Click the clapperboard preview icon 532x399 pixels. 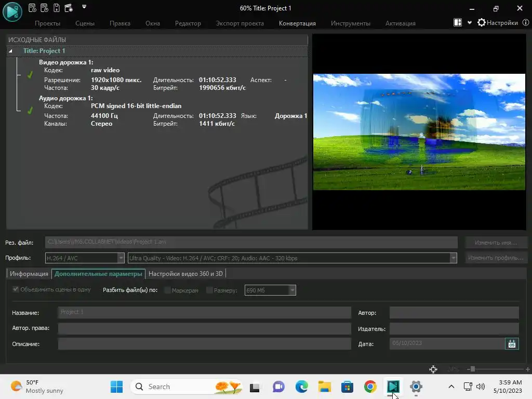pyautogui.click(x=69, y=7)
